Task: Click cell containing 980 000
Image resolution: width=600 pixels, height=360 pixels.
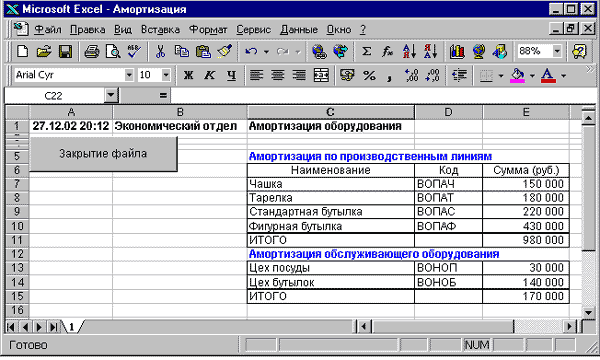Action: tap(526, 240)
